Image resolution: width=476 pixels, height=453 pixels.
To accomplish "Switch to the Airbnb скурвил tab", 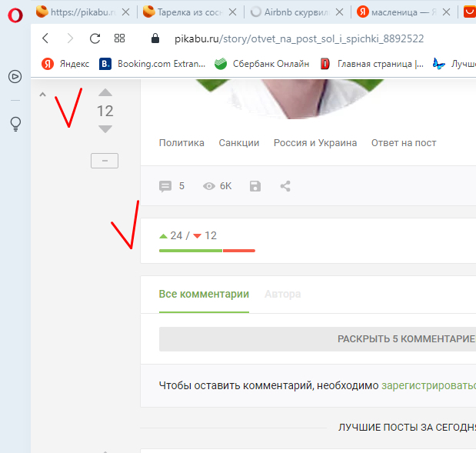I will tap(291, 12).
